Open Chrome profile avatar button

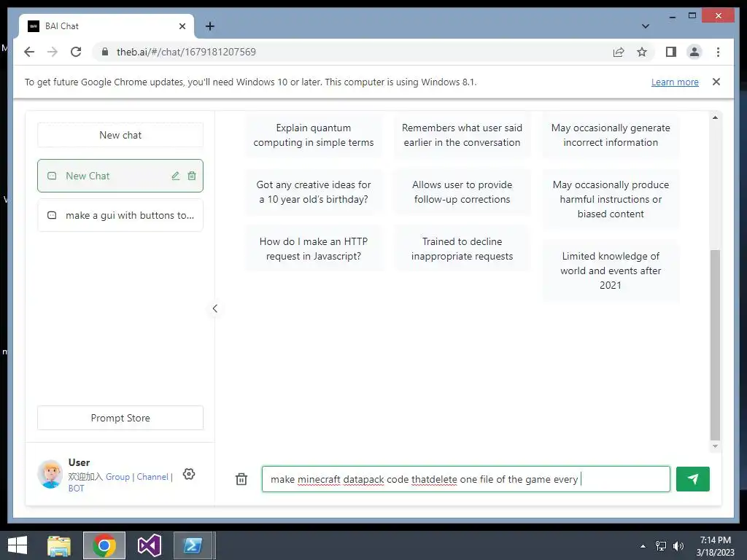click(x=694, y=52)
